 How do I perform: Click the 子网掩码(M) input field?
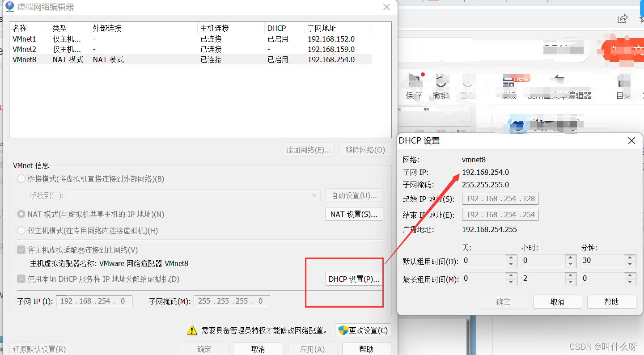click(232, 301)
